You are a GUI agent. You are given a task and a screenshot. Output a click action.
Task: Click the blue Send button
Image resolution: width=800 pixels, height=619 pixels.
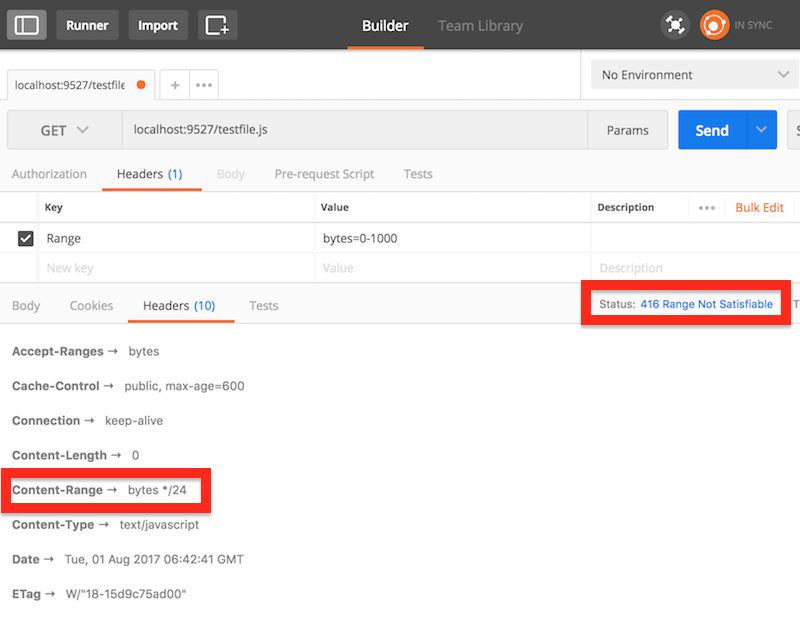pos(712,130)
